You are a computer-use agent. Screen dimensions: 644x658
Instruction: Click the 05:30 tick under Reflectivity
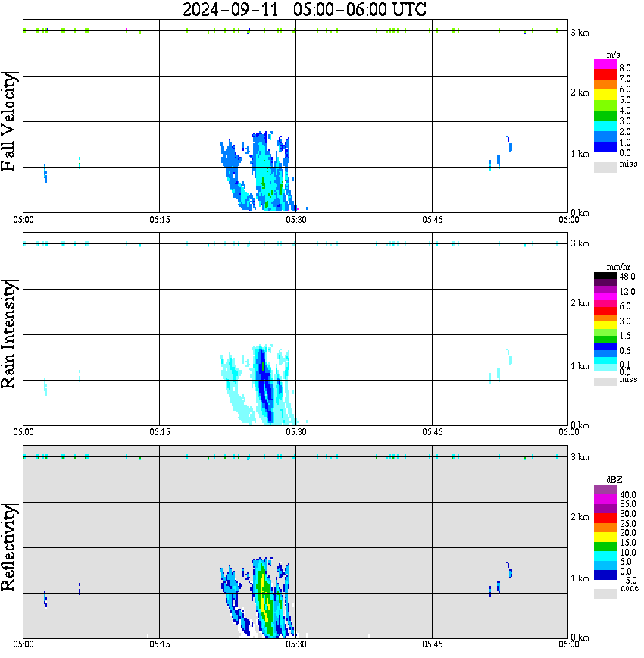(x=296, y=644)
